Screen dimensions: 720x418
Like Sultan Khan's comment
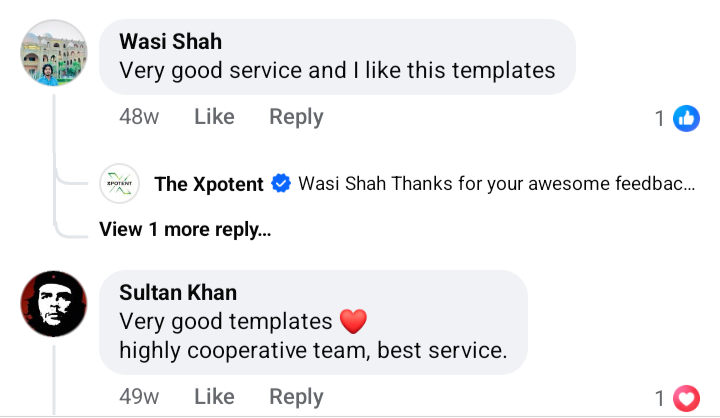tap(214, 397)
